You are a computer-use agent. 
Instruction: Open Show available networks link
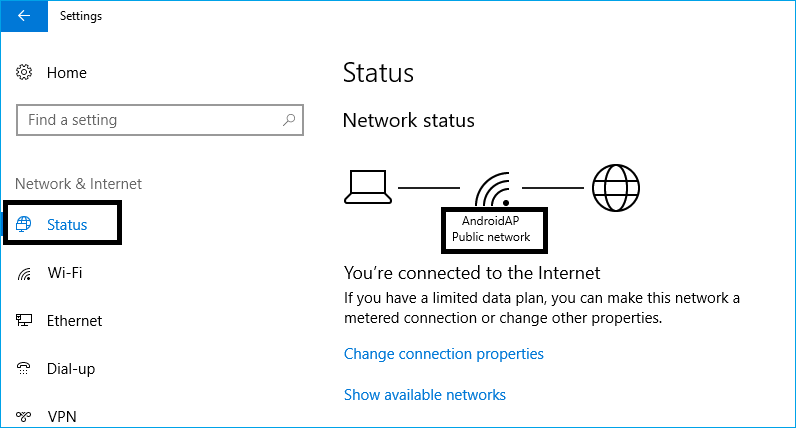(425, 395)
